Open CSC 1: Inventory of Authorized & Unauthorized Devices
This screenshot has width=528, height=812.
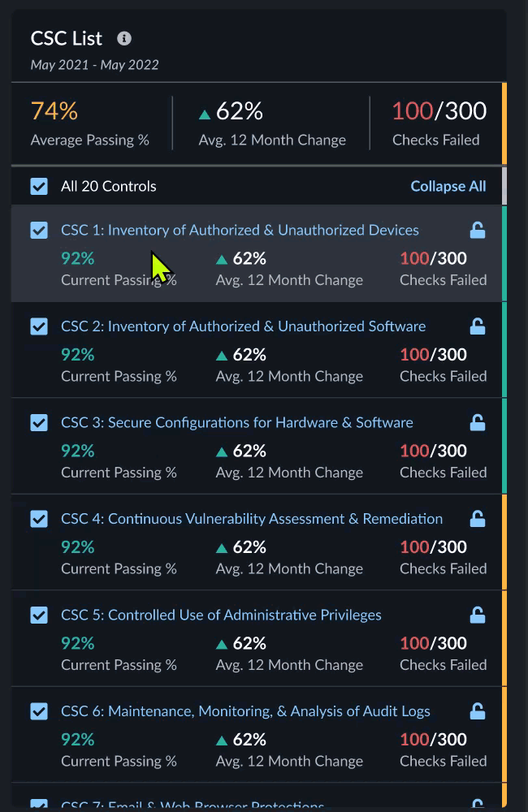click(240, 231)
